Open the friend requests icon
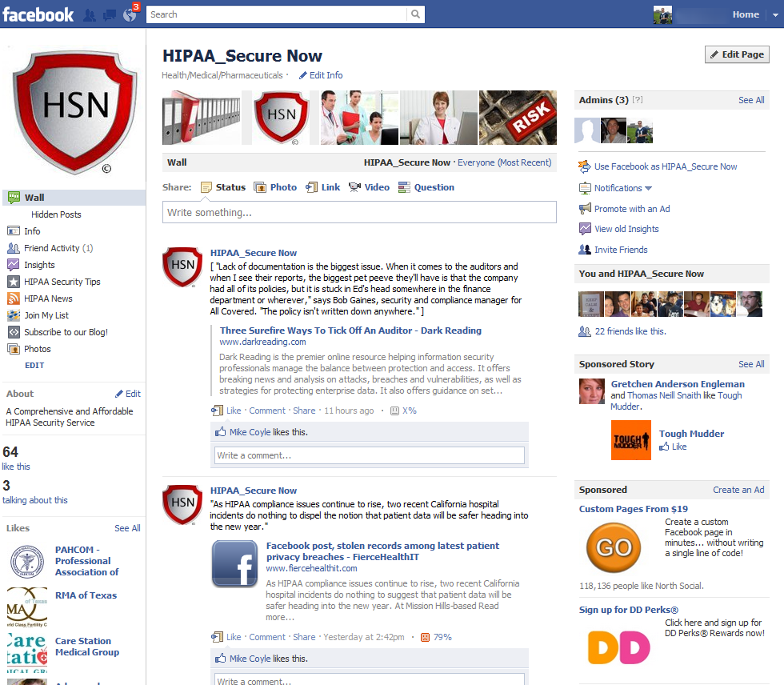Image resolution: width=784 pixels, height=685 pixels. click(x=90, y=14)
